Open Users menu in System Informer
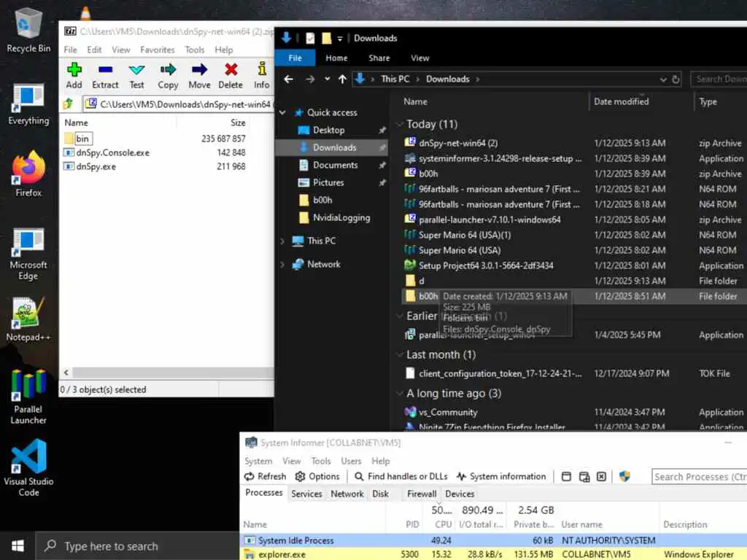 coord(351,461)
